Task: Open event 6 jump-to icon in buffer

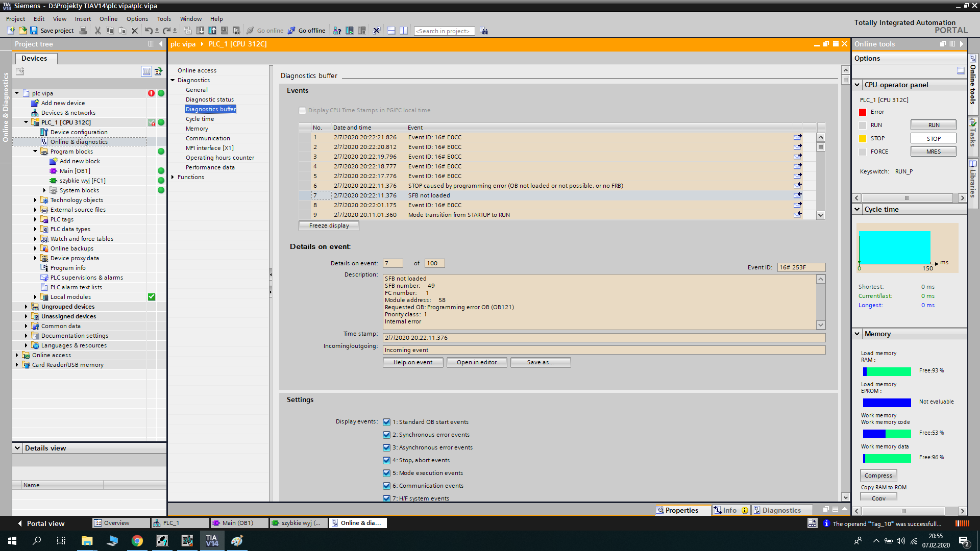Action: [x=797, y=186]
